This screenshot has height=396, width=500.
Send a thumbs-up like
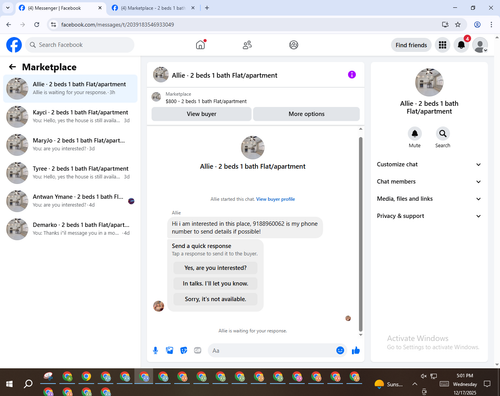[356, 350]
